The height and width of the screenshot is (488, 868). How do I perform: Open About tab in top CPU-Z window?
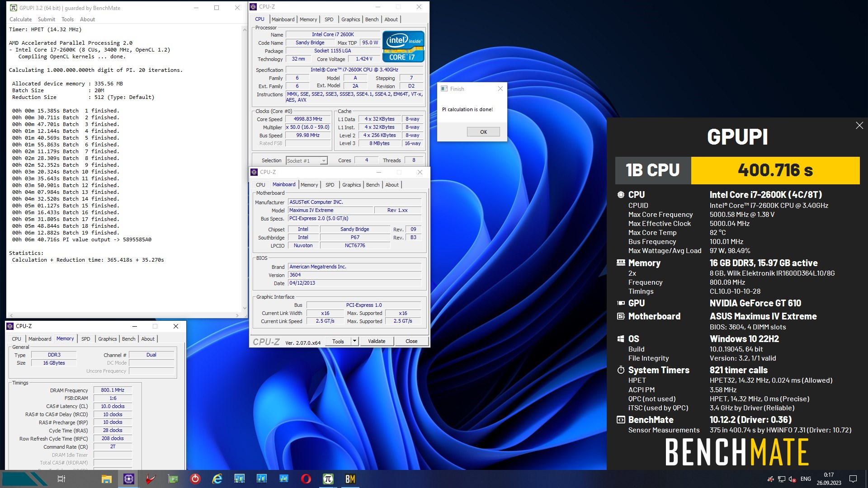pyautogui.click(x=392, y=19)
